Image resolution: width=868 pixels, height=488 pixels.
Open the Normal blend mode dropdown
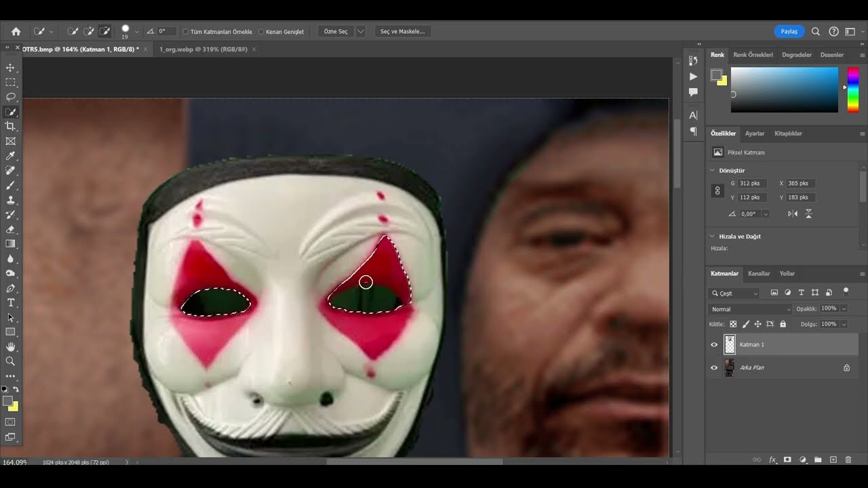tap(750, 309)
